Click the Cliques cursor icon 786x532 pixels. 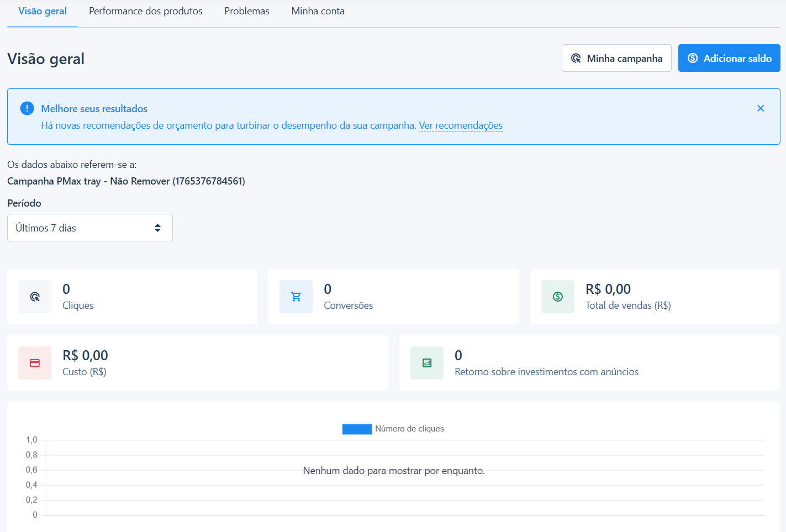35,297
